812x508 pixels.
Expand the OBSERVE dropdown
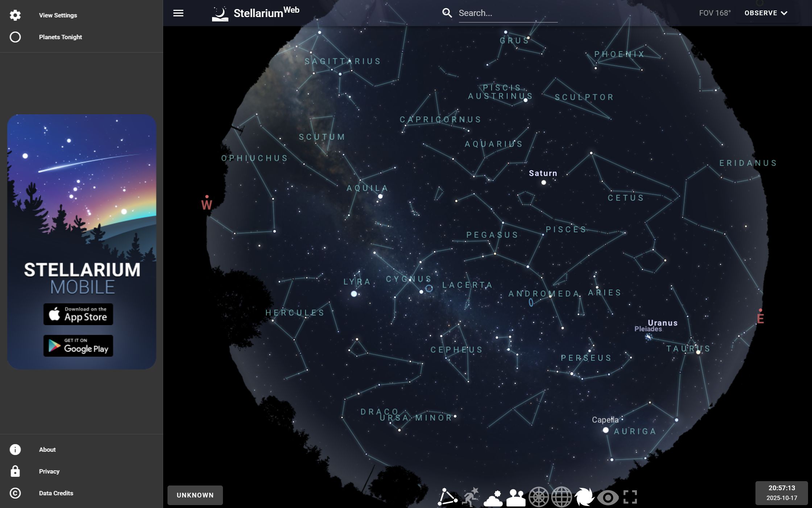pos(766,13)
